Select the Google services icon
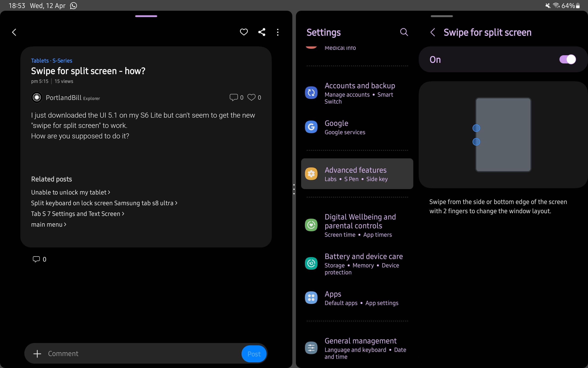Viewport: 588px width, 368px height. (x=311, y=127)
